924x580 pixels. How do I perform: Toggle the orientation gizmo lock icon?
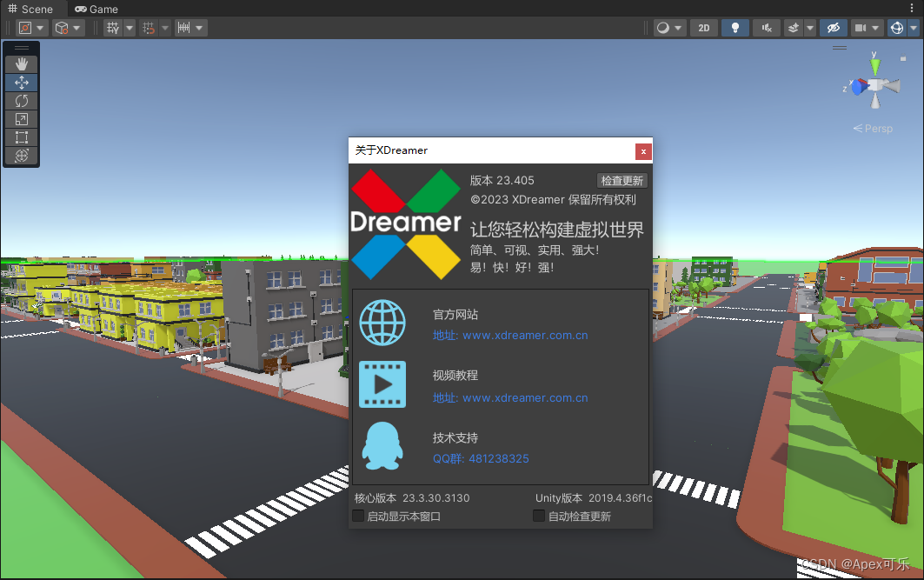[x=903, y=59]
